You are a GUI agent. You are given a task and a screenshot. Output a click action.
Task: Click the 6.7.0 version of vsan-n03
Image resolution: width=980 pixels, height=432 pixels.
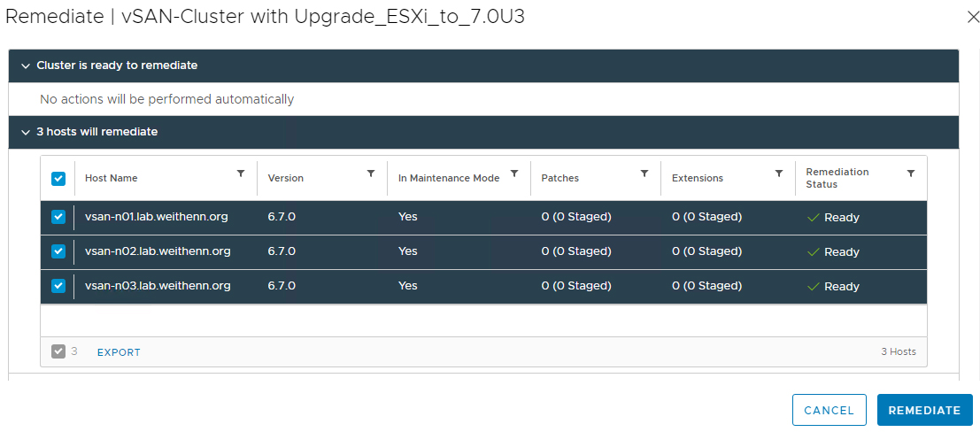(x=282, y=286)
